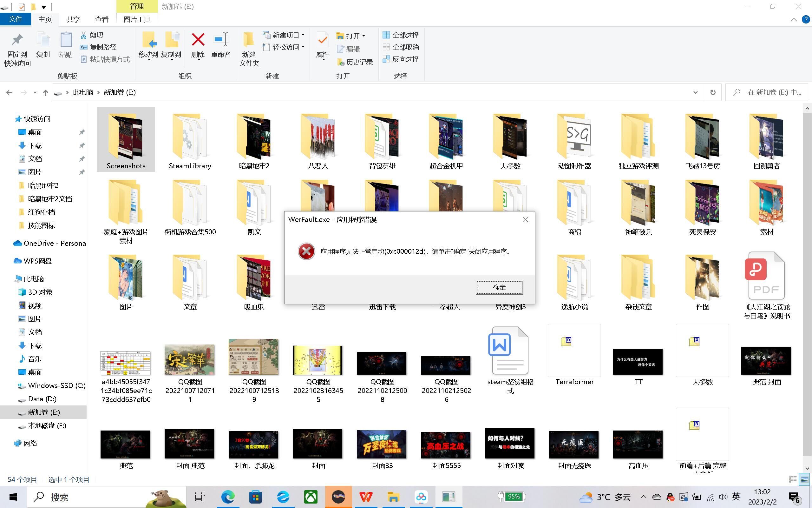Click Deselect all (全部取消)
The height and width of the screenshot is (508, 812).
pyautogui.click(x=401, y=47)
